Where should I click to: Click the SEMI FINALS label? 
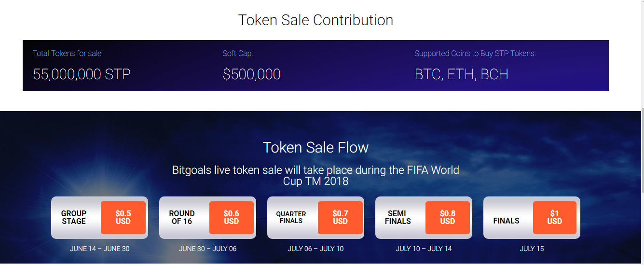click(398, 218)
